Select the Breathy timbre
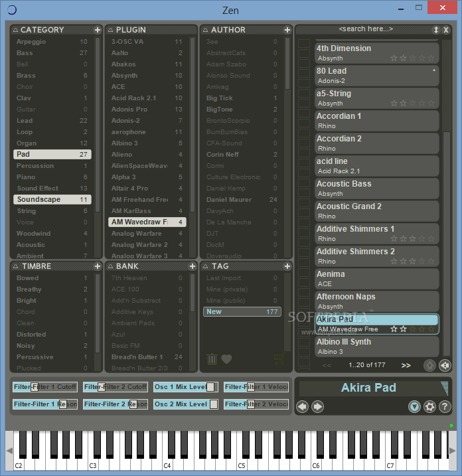Image resolution: width=462 pixels, height=476 pixels. pos(52,289)
